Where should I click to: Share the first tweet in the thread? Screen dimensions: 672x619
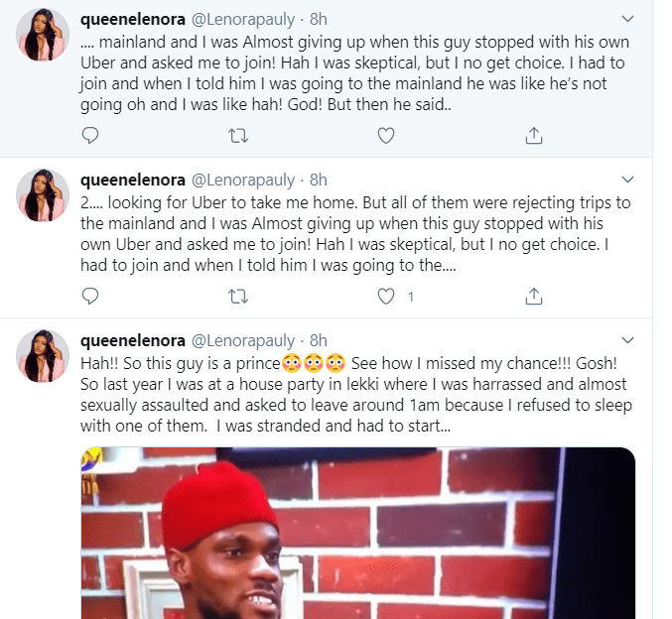coord(533,136)
